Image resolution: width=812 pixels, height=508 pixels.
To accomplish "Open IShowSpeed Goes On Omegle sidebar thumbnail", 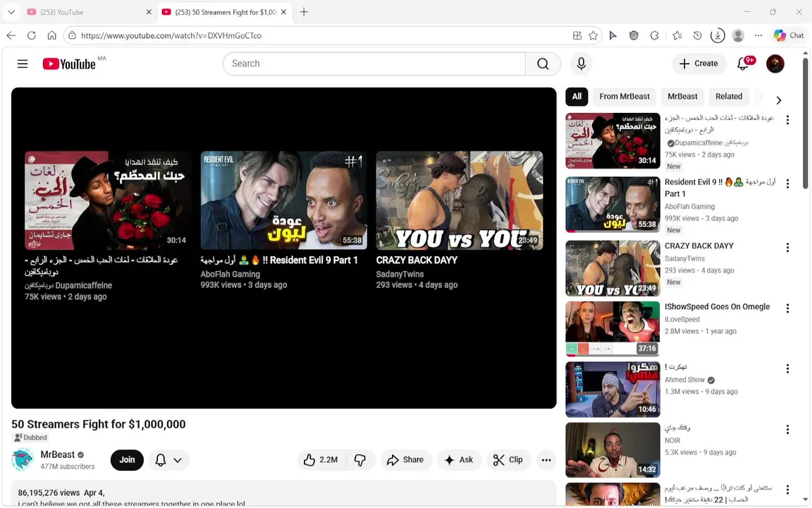I will [613, 329].
